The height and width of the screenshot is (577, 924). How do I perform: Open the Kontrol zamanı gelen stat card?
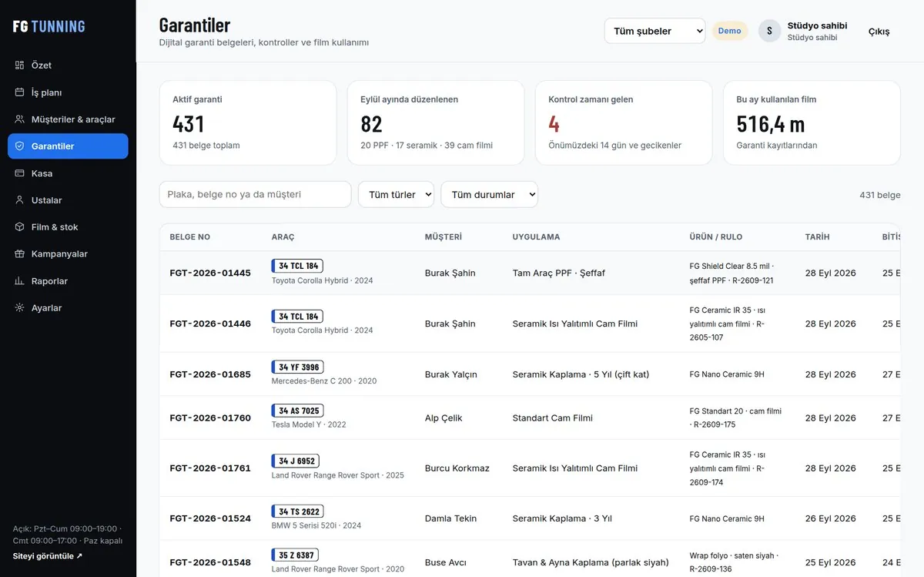click(624, 122)
